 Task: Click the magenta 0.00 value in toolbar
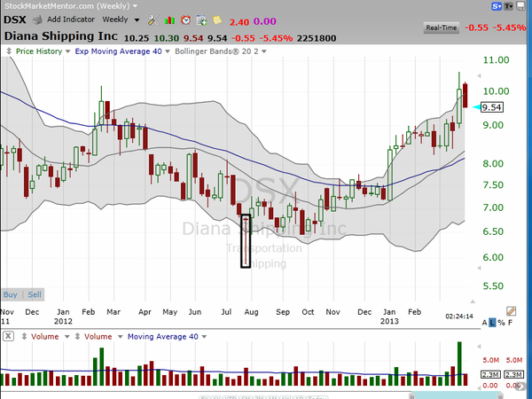point(264,21)
